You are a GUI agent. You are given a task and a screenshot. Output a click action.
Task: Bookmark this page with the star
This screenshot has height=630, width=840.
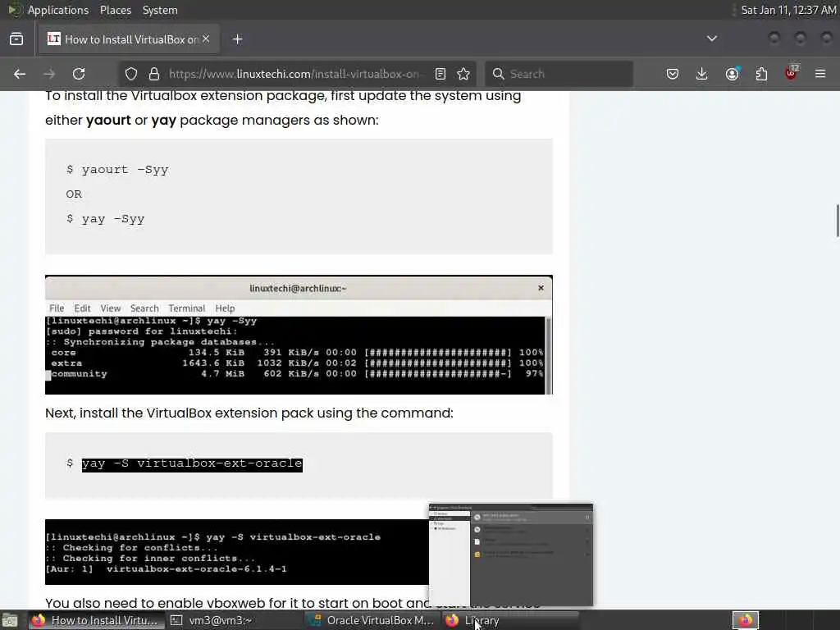pos(463,74)
